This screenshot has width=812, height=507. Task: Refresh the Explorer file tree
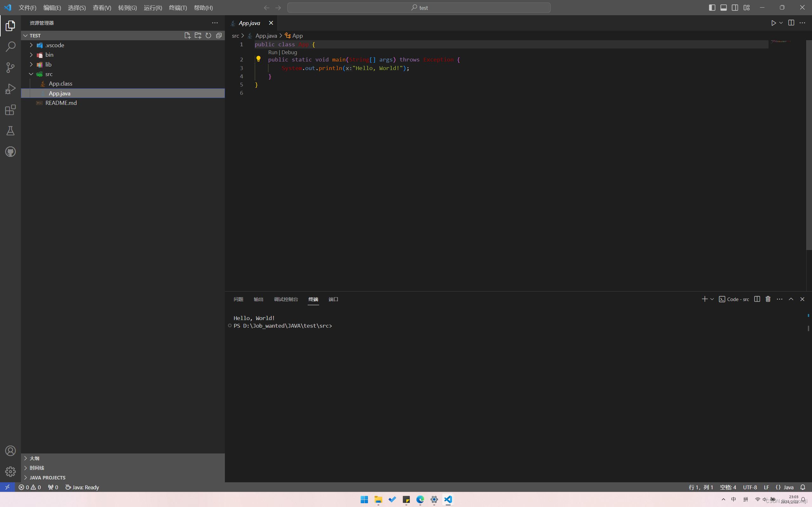208,35
